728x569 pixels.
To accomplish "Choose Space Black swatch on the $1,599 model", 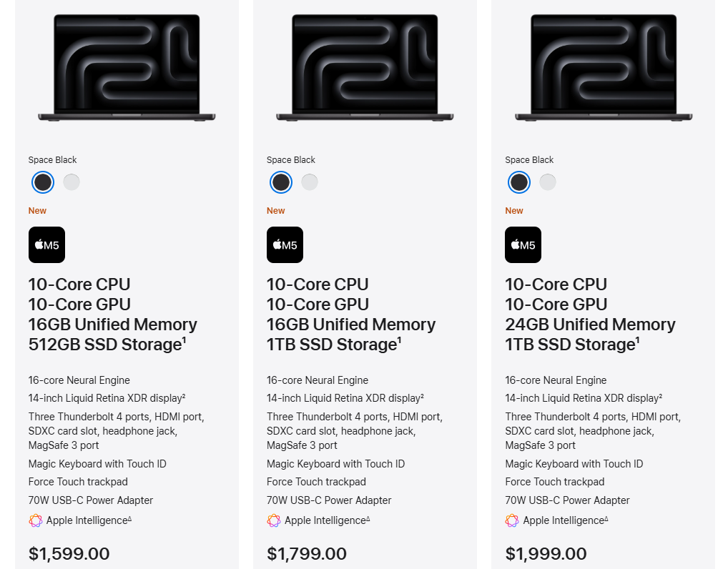I will pyautogui.click(x=43, y=182).
